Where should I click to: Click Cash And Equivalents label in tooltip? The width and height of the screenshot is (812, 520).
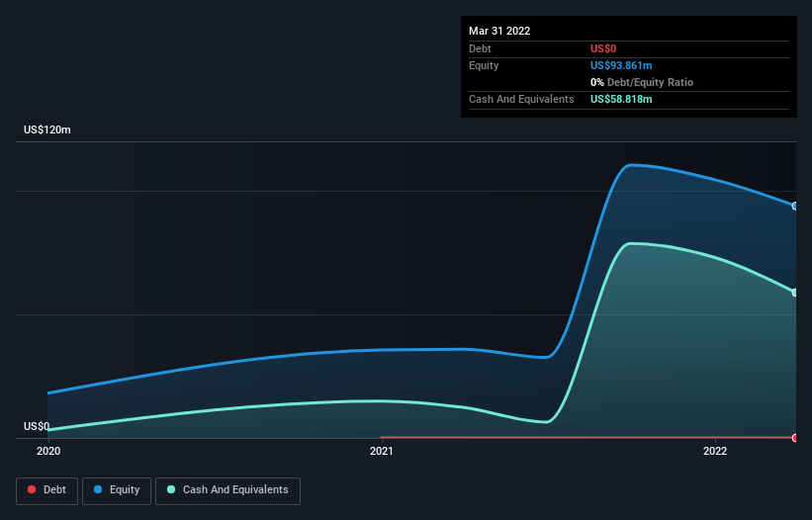[521, 99]
